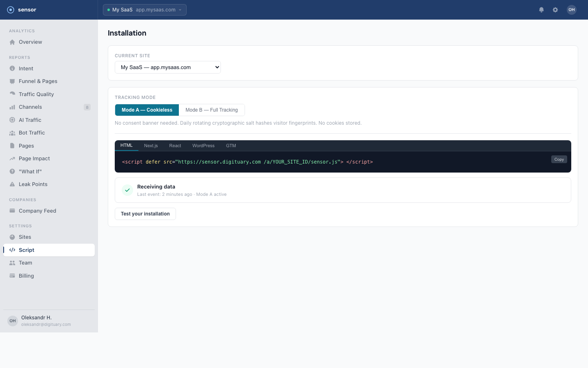Expand the Current Site dropdown

point(168,67)
